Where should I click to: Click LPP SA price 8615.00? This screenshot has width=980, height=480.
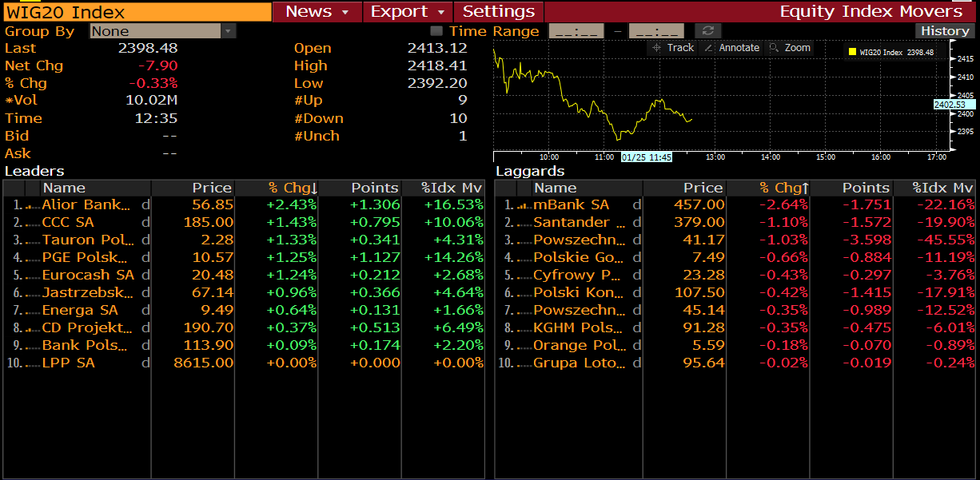[x=203, y=363]
